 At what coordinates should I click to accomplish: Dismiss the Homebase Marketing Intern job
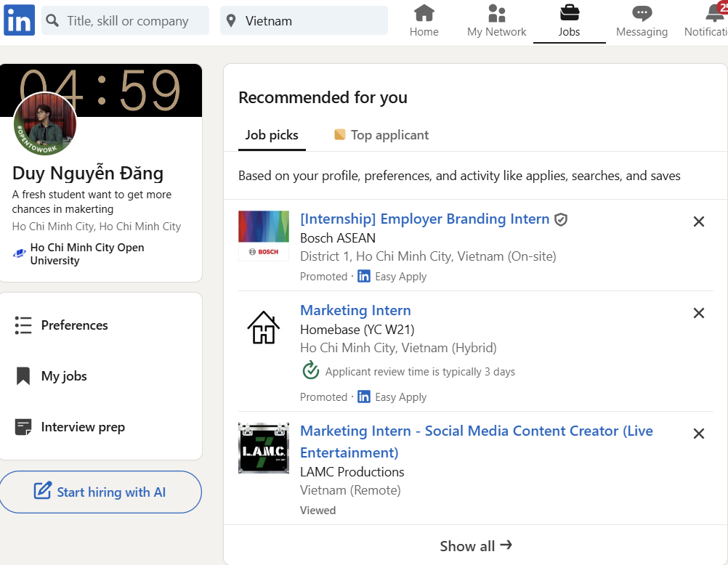click(699, 313)
